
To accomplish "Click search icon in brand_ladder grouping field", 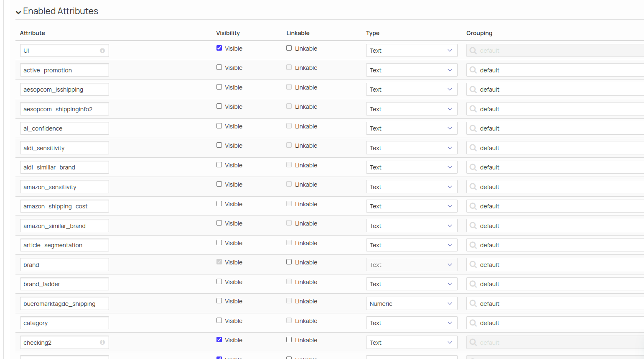I will point(473,284).
